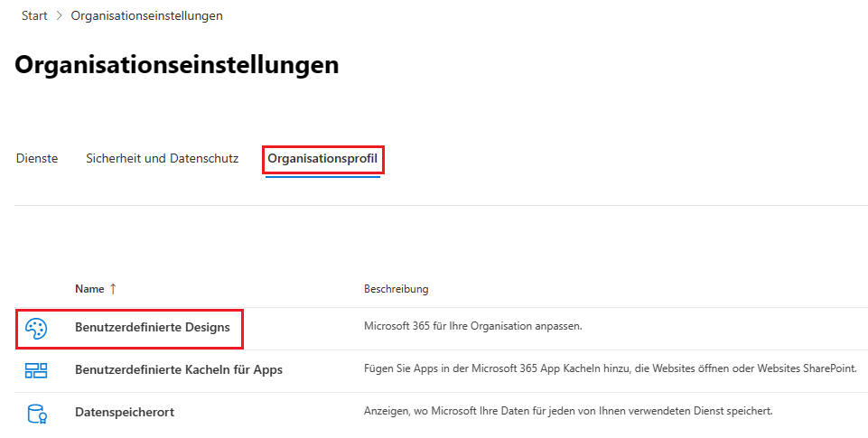
Task: Open Benutzerdefinierte Designs settings
Action: 153,328
